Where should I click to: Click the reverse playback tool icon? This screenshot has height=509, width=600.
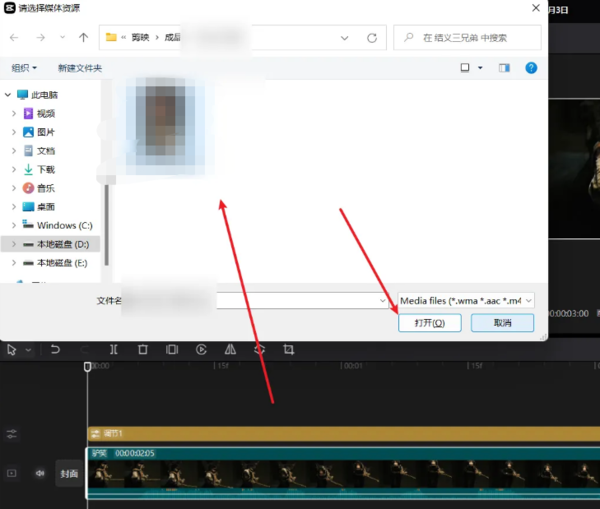coord(201,349)
